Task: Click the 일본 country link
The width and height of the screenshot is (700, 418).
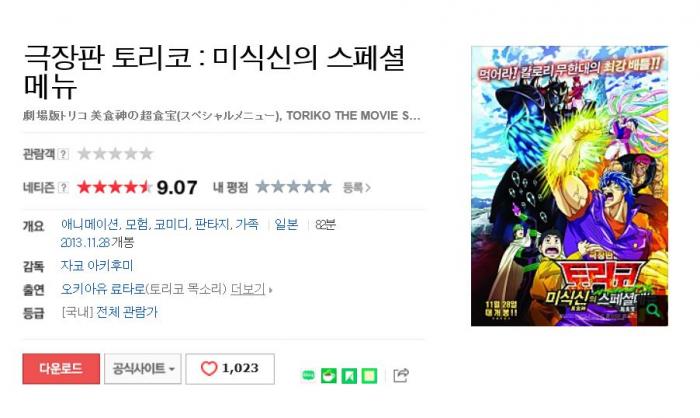Action: [286, 224]
